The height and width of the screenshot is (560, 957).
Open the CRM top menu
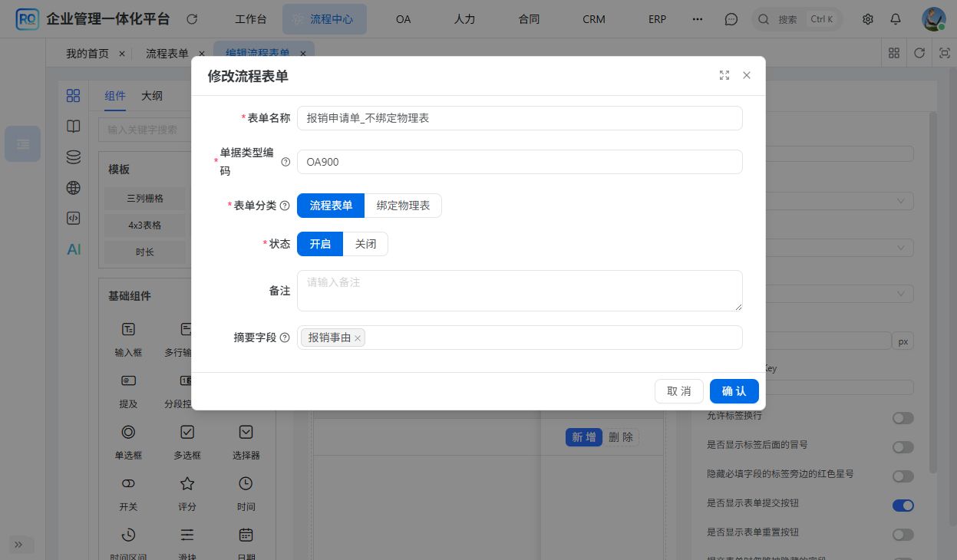[594, 19]
